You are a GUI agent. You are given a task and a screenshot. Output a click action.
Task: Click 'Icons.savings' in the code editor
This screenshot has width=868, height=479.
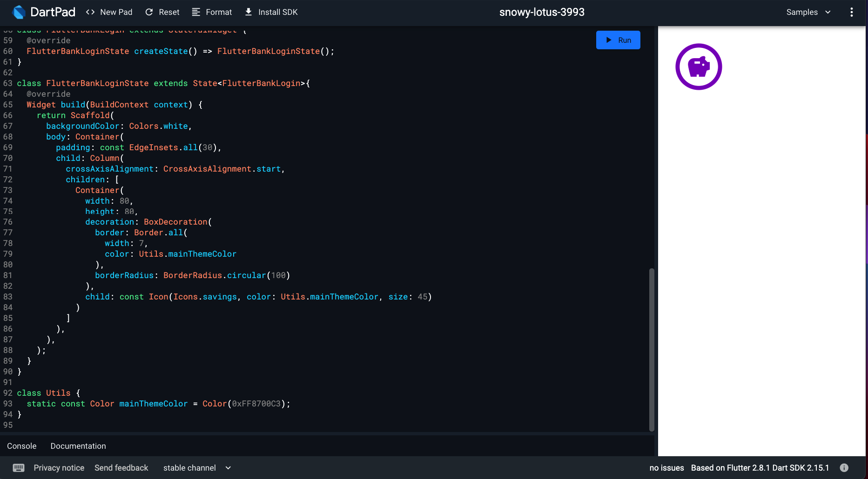coord(205,297)
